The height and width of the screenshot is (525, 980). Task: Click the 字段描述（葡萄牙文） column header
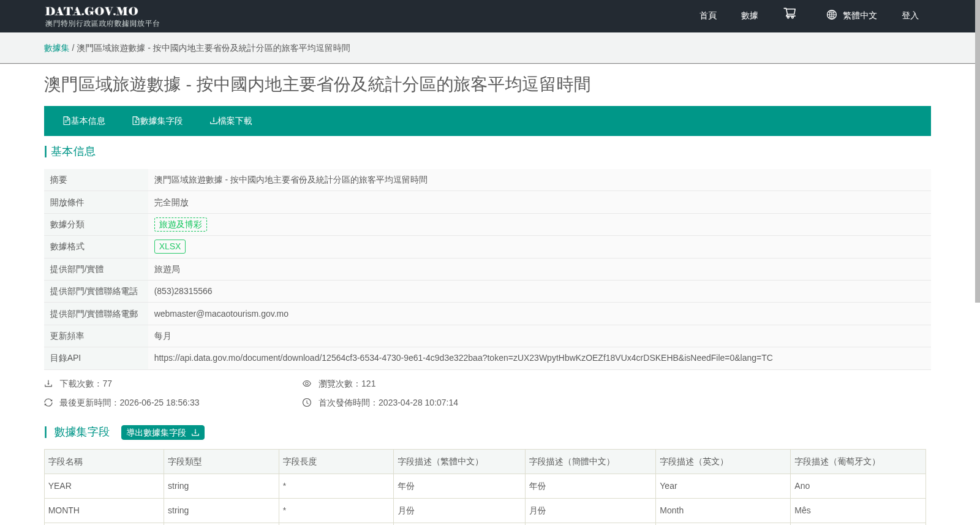coord(858,461)
